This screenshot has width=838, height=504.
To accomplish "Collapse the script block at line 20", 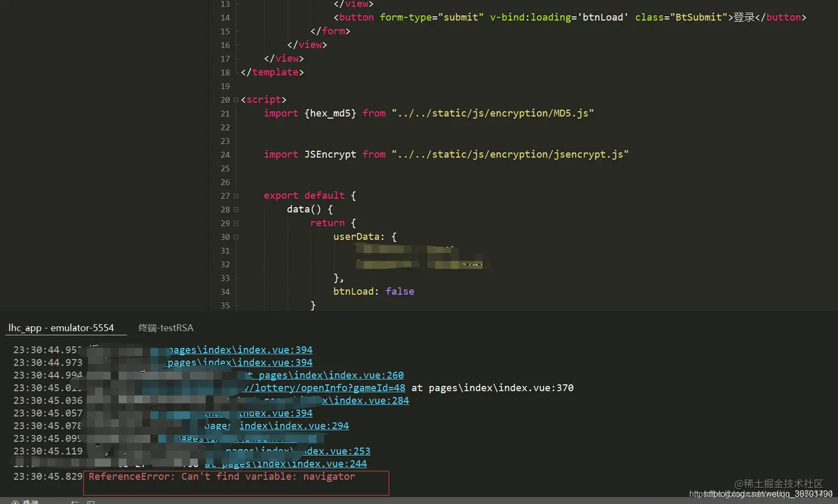I will pos(236,100).
